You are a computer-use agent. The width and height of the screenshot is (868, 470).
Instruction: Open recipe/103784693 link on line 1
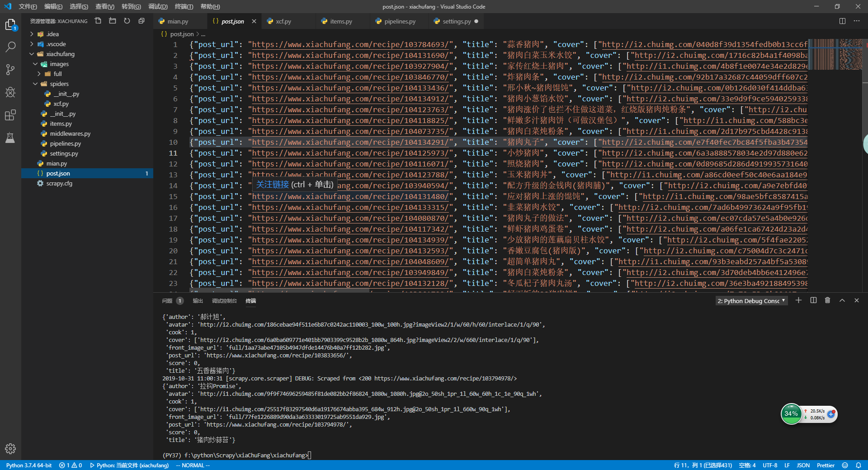point(351,44)
